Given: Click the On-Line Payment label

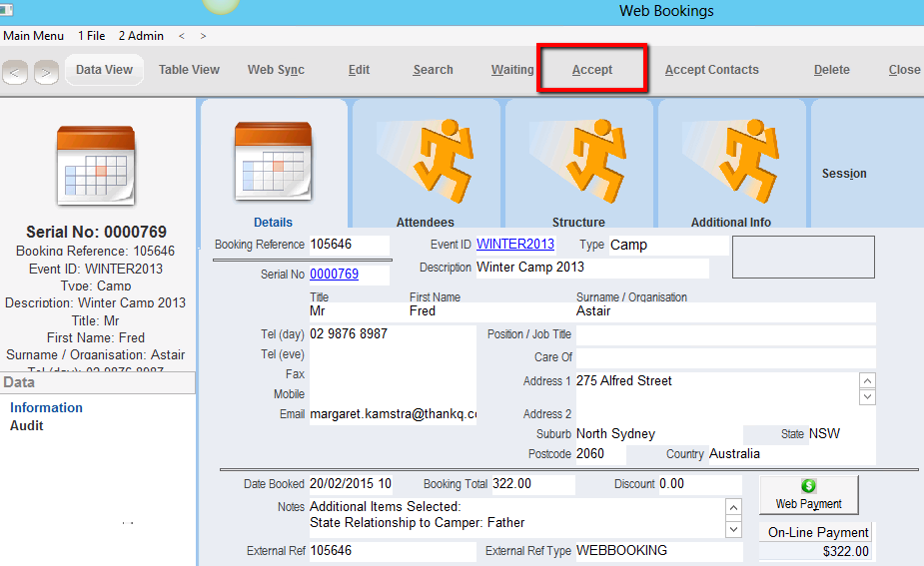Looking at the screenshot, I should (x=818, y=532).
